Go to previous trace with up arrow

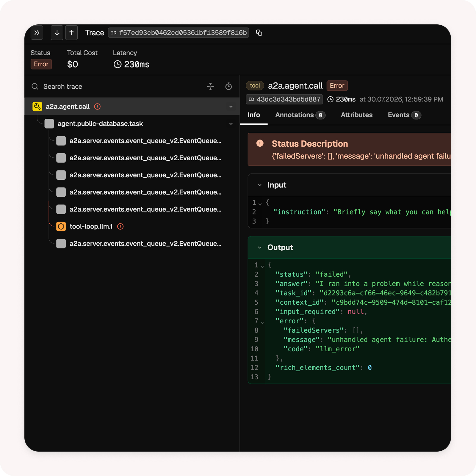pos(71,33)
